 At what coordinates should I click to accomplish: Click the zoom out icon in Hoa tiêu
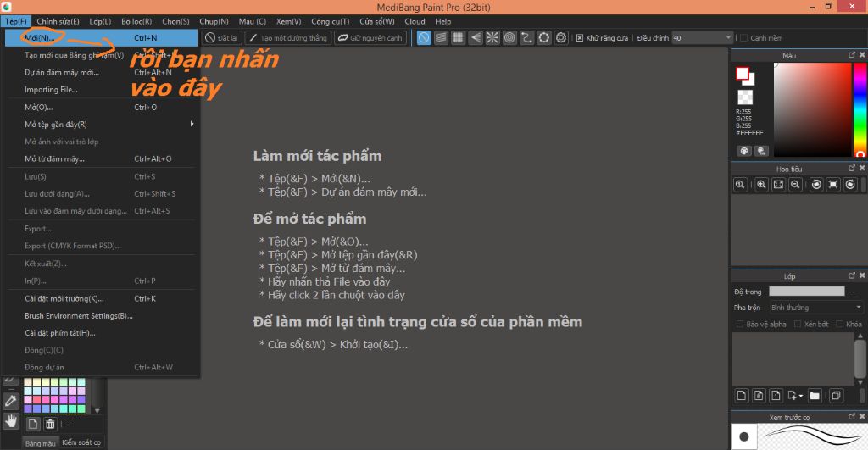[795, 184]
